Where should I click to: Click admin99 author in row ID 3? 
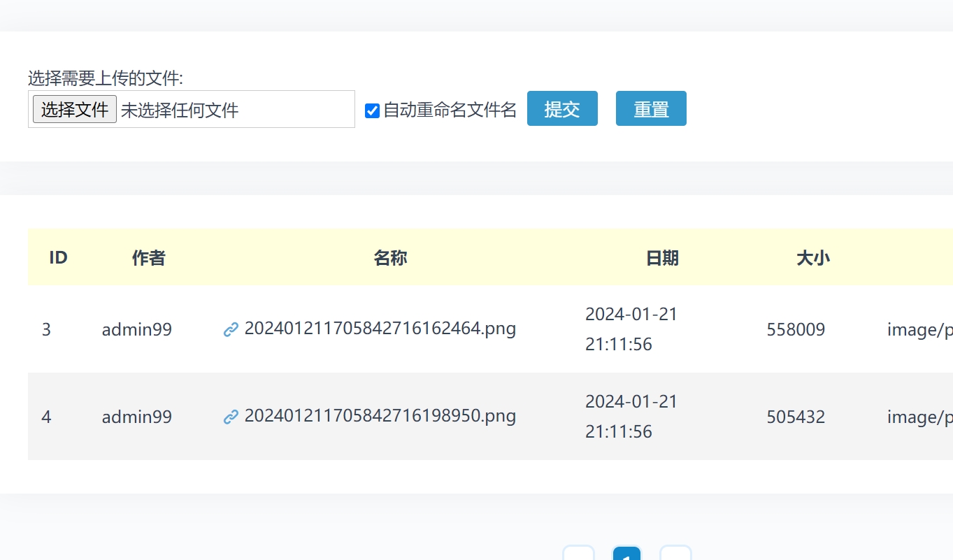point(137,329)
